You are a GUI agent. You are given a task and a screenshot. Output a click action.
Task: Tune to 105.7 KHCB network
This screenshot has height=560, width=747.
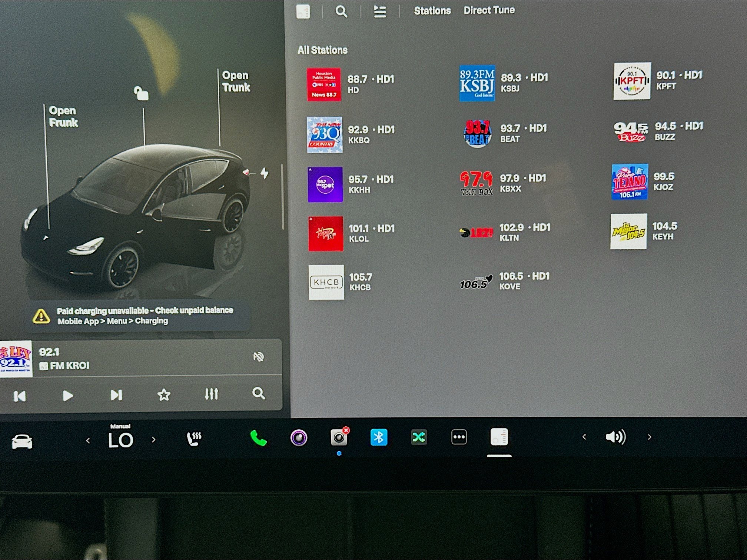340,282
